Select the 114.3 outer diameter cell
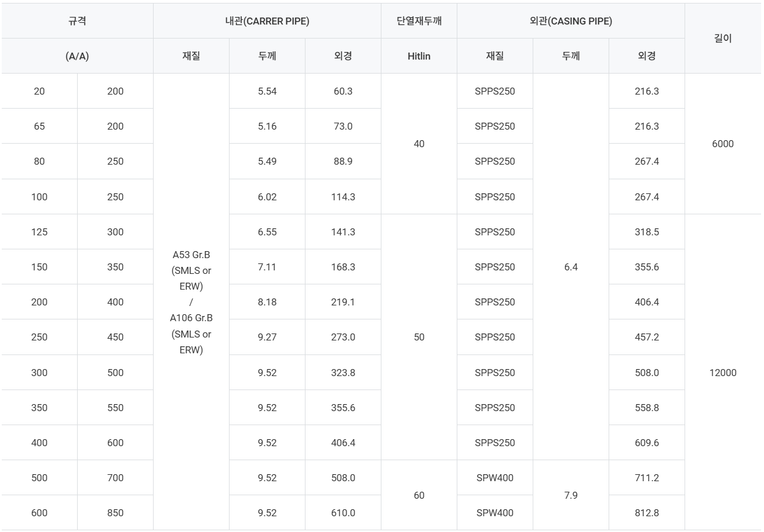Screen dimensions: 764x532 343,197
